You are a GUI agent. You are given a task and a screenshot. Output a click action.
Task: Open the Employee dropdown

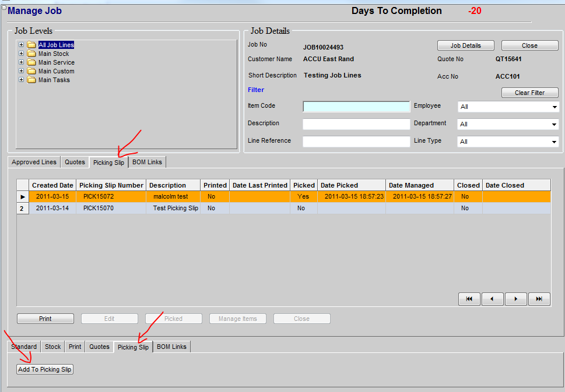555,107
